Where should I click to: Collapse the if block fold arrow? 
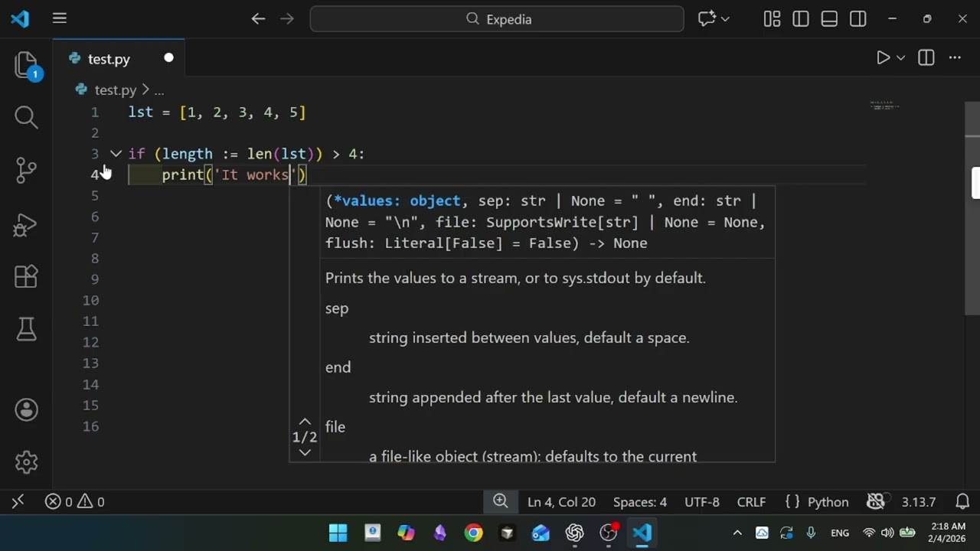[116, 154]
